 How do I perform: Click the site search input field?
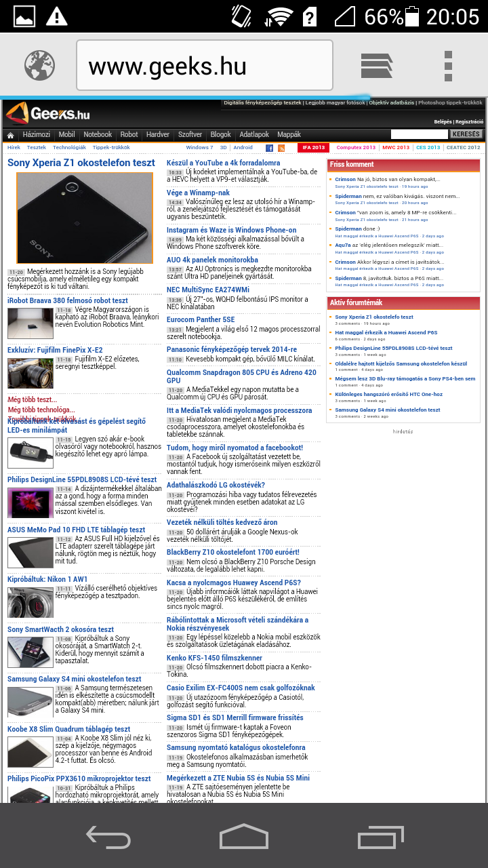click(420, 134)
